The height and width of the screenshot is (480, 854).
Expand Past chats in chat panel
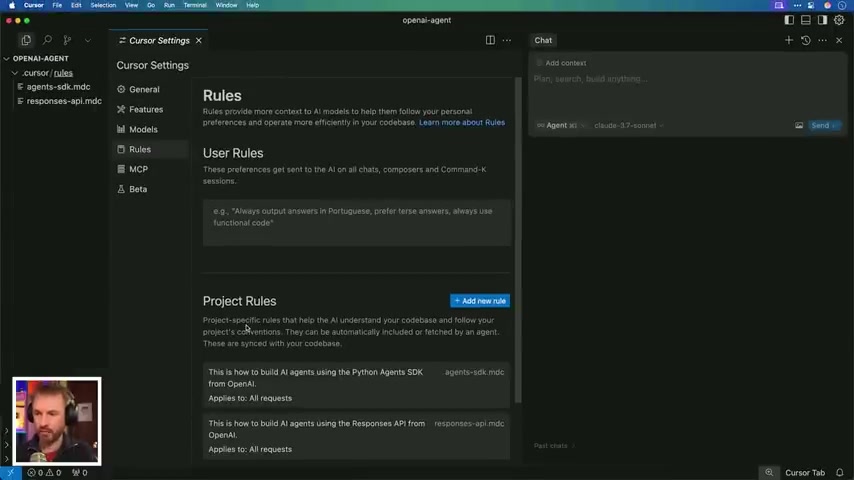pos(554,446)
